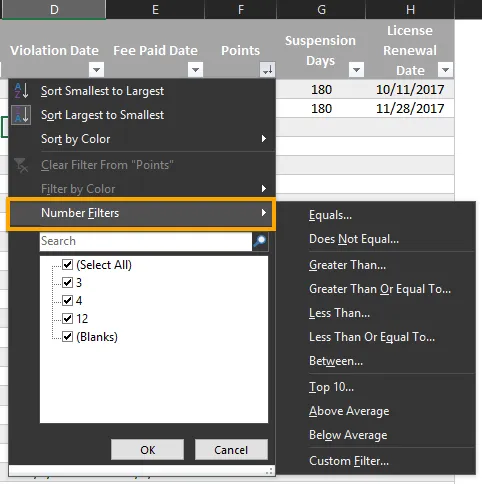Image resolution: width=482 pixels, height=484 pixels.
Task: Click the Sort Smallest to Largest A-Z icon
Action: point(21,91)
